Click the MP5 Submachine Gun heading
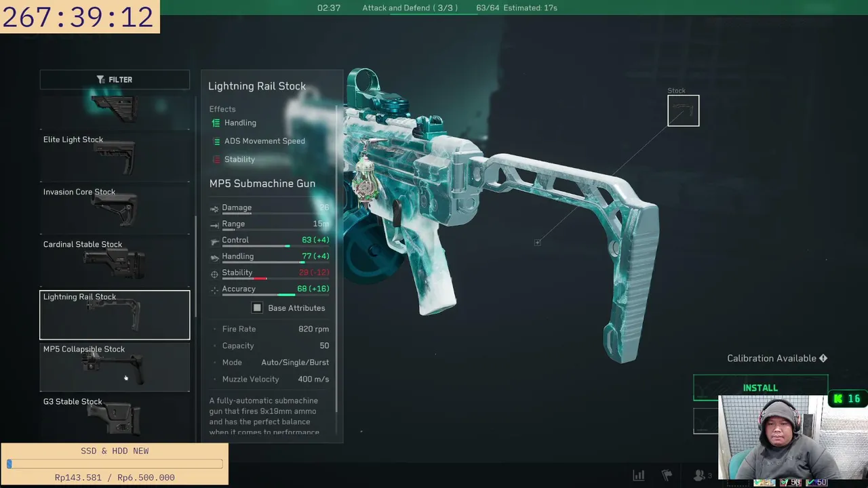Screen dimensions: 868x488 (x=262, y=184)
